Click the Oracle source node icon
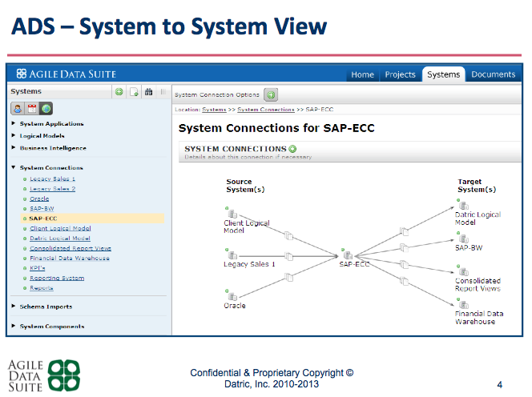This screenshot has height=397, width=532. coord(232,297)
